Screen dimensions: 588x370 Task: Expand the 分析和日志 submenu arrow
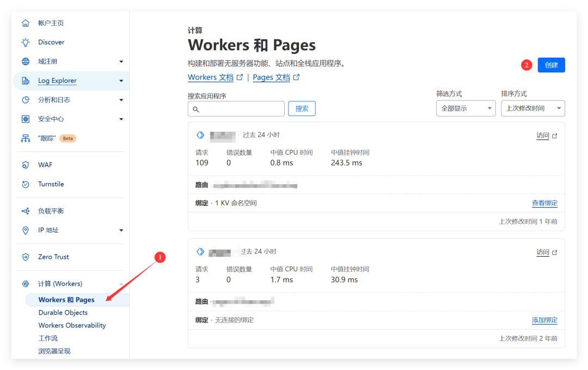point(121,100)
